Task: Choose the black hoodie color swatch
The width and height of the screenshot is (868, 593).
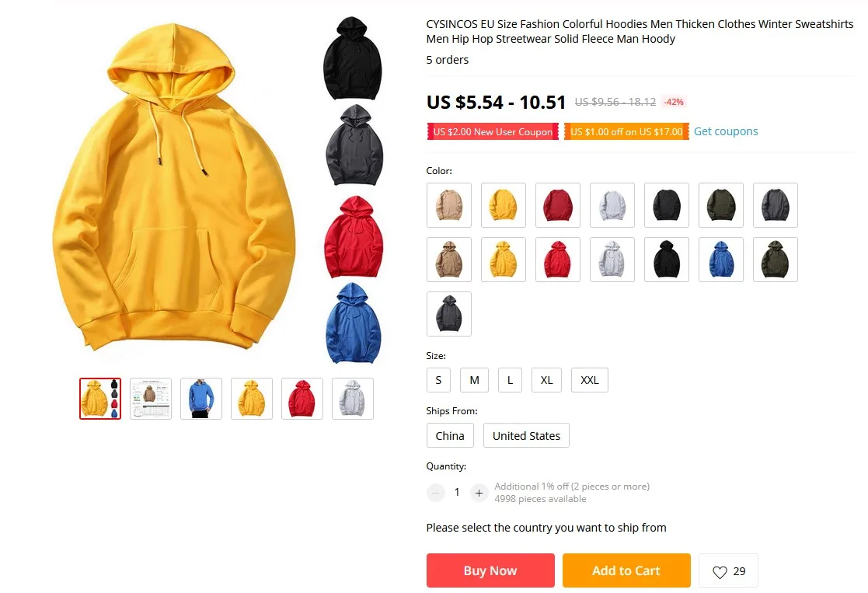Action: 667,260
